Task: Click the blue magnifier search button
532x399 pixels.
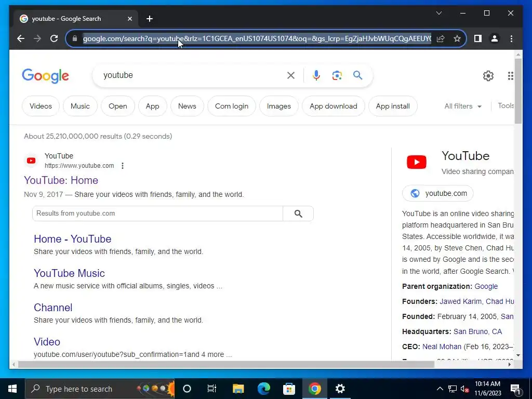Action: pyautogui.click(x=357, y=75)
